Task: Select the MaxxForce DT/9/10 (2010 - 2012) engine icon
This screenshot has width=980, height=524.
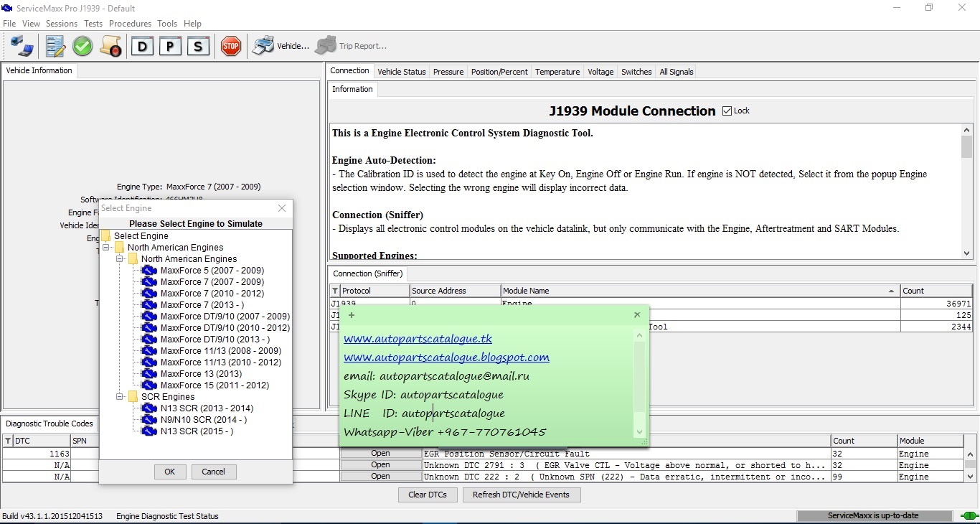Action: [149, 328]
